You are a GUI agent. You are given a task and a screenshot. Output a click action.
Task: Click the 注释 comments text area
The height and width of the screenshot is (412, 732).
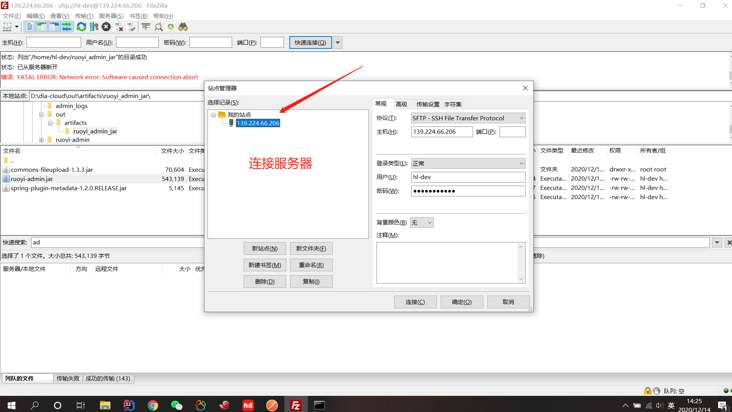point(450,263)
